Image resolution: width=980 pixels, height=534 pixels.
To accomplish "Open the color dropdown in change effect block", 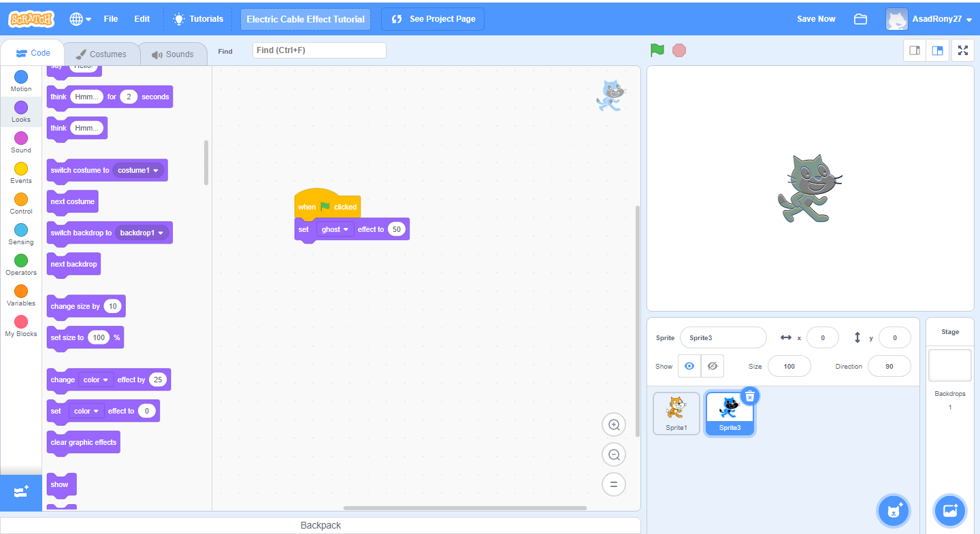I will (x=95, y=380).
